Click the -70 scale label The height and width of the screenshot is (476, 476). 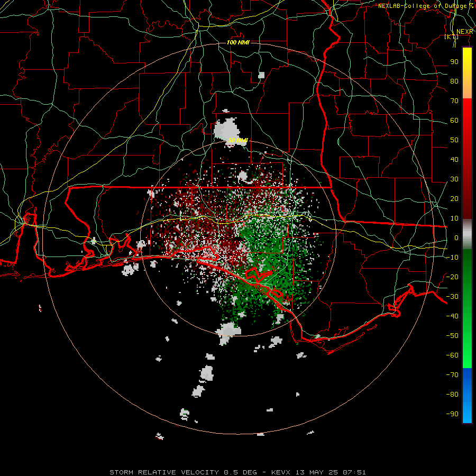[452, 375]
